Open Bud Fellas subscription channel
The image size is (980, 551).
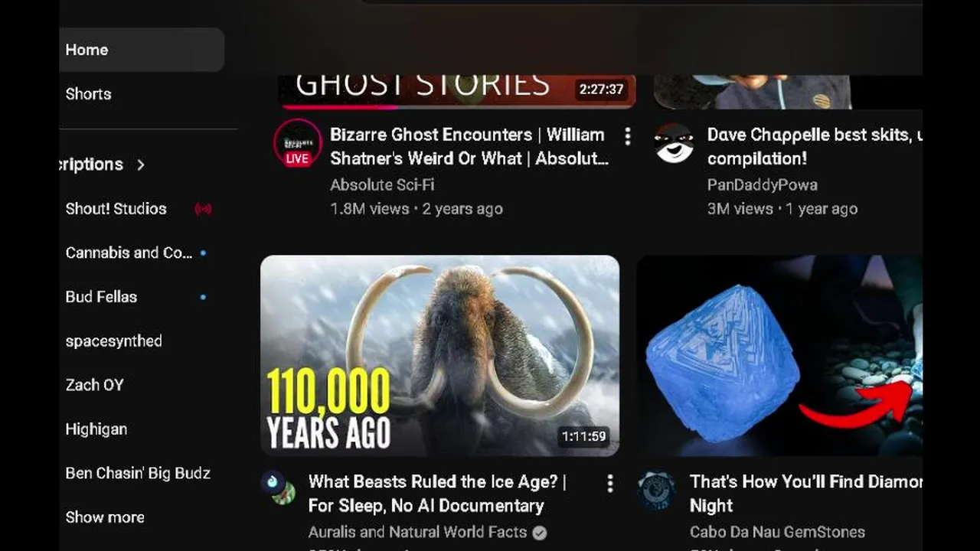101,297
